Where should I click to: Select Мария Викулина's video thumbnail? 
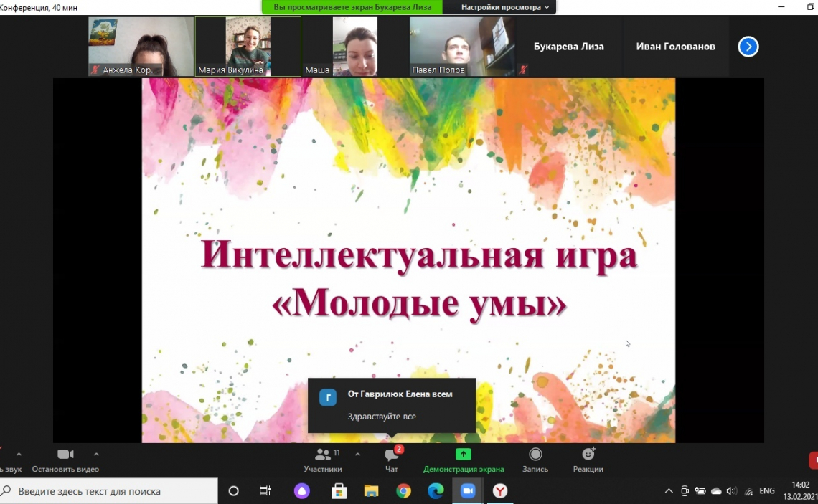pos(248,47)
